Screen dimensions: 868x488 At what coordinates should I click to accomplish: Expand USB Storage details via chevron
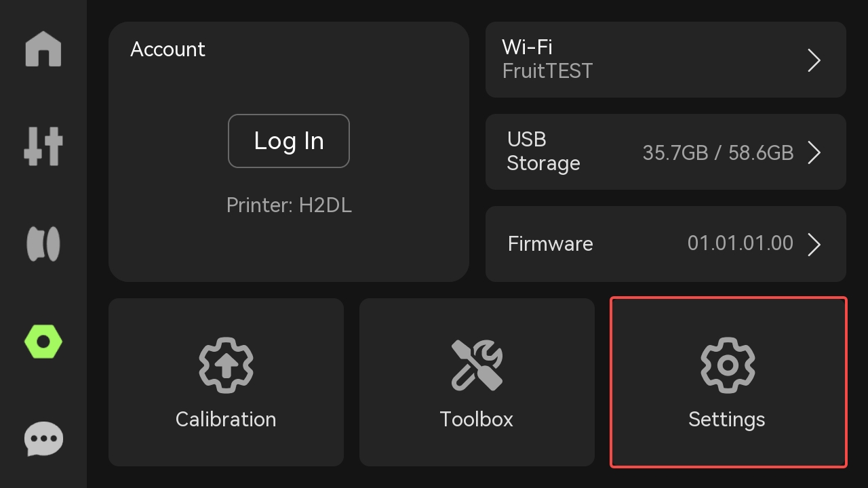(814, 152)
